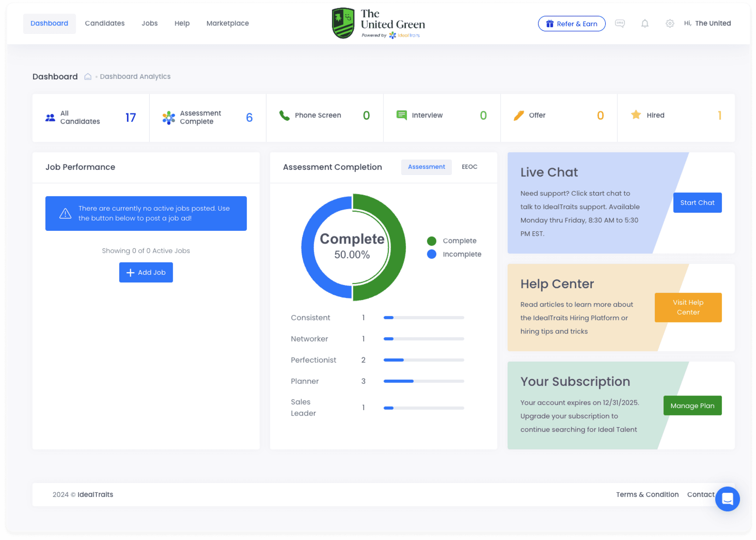Click the Hired star icon
The height and width of the screenshot is (540, 756).
pyautogui.click(x=636, y=115)
